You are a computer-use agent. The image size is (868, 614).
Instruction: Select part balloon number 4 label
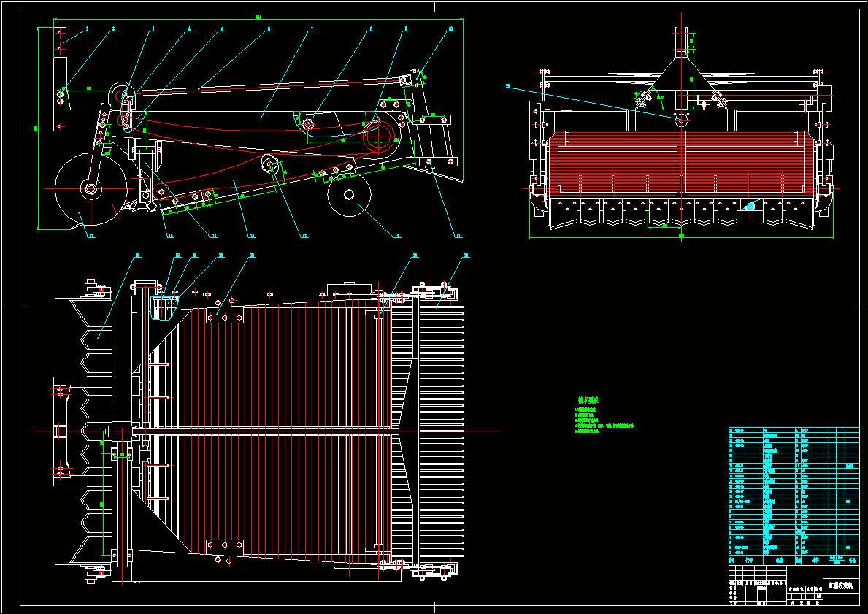191,29
